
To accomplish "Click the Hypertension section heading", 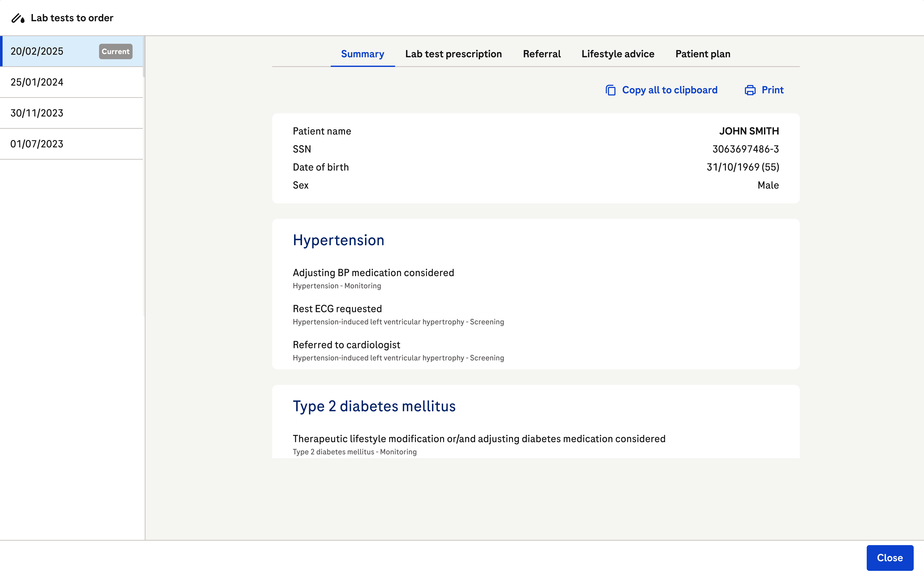I will tap(338, 240).
